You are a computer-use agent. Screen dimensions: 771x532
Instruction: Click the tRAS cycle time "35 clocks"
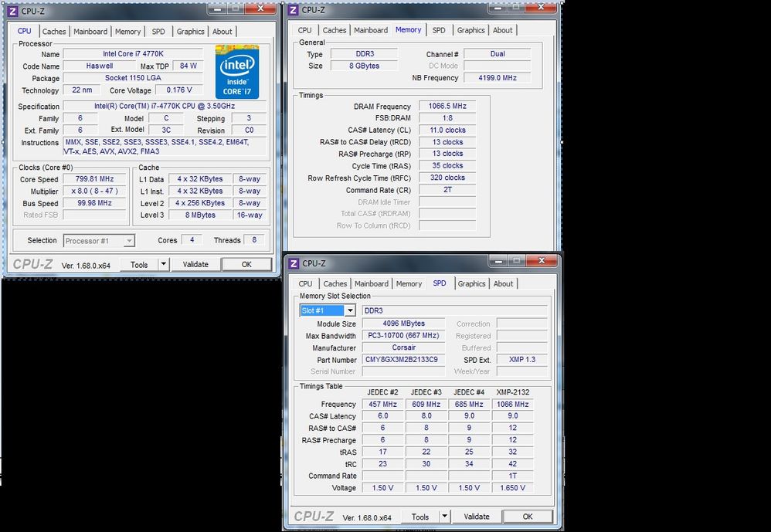pos(447,165)
